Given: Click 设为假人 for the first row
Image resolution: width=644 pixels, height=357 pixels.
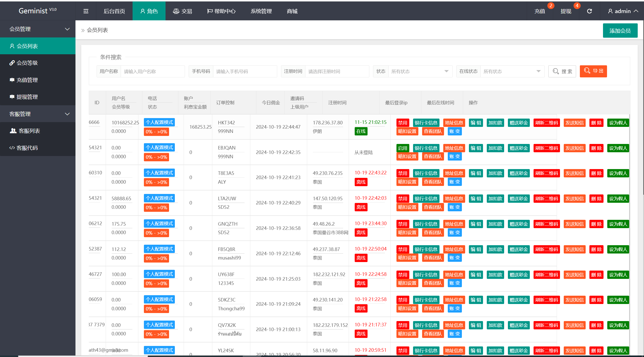Looking at the screenshot, I should (x=618, y=123).
